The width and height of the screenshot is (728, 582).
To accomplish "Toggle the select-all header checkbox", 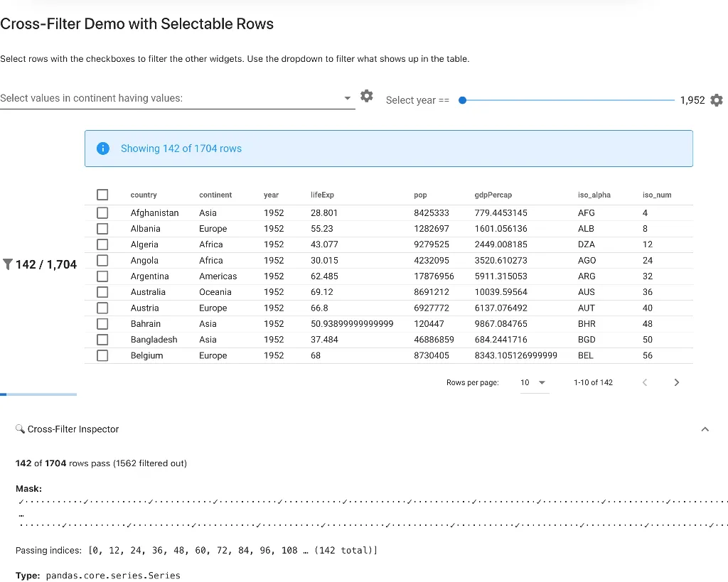I will click(102, 195).
